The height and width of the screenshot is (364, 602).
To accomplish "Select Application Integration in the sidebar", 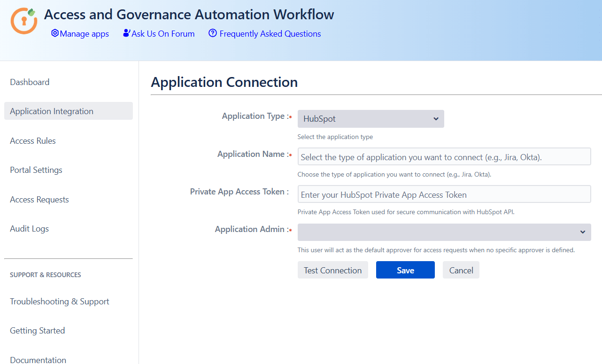I will (x=69, y=111).
